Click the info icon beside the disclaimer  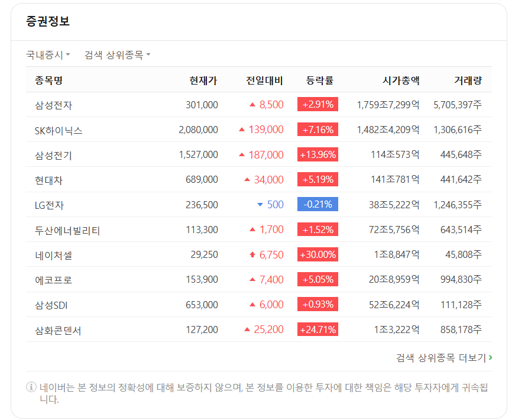tap(31, 387)
